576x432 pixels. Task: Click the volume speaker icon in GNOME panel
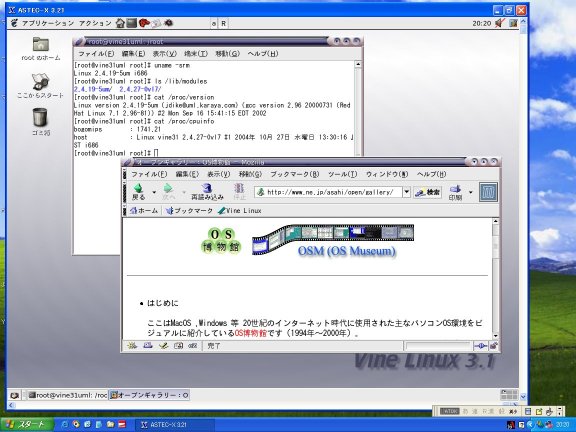coord(500,24)
